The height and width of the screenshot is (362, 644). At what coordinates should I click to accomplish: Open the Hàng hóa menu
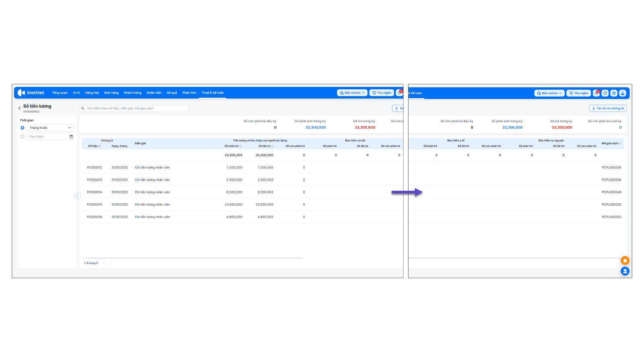92,93
